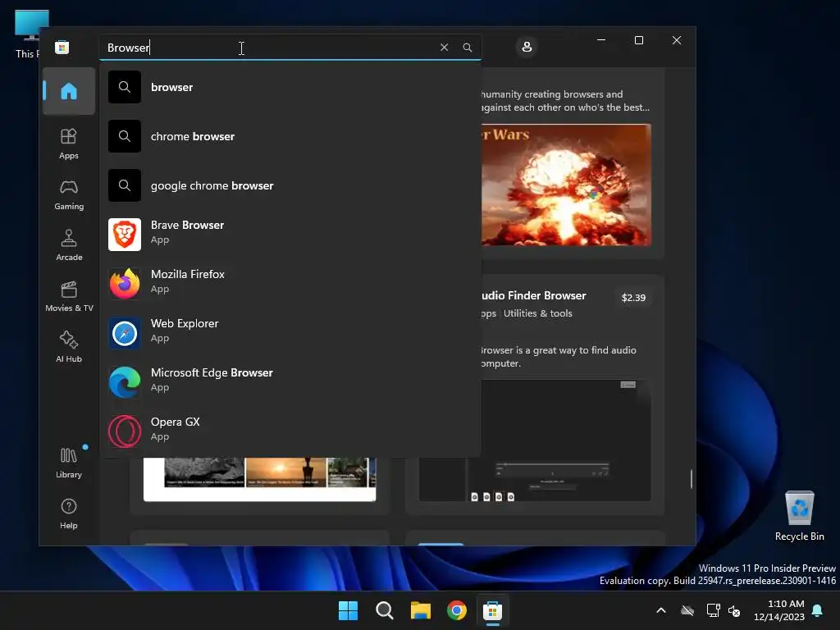Open taskbar Search
Viewport: 840px width, 630px height.
pyautogui.click(x=385, y=610)
